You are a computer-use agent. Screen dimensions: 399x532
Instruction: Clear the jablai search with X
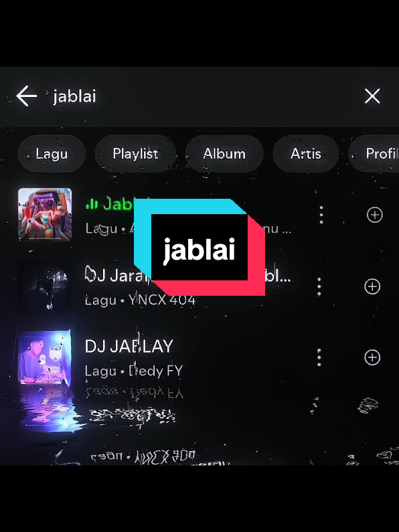pyautogui.click(x=372, y=96)
